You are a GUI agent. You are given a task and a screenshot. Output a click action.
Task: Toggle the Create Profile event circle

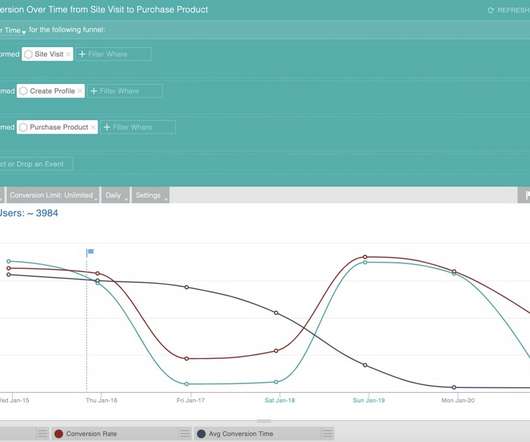[x=23, y=91]
